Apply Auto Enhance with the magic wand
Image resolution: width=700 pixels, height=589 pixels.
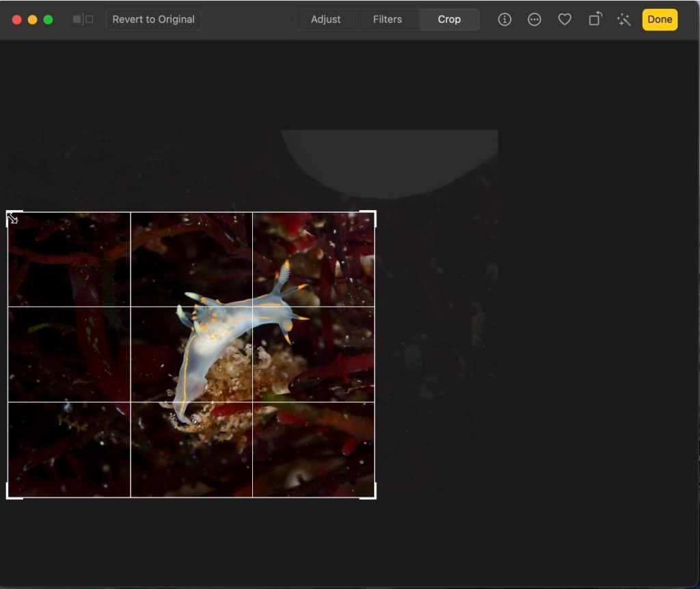click(623, 19)
